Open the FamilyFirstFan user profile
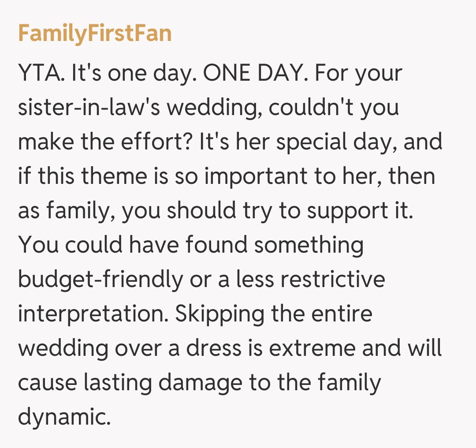The image size is (476, 448). pyautogui.click(x=95, y=33)
